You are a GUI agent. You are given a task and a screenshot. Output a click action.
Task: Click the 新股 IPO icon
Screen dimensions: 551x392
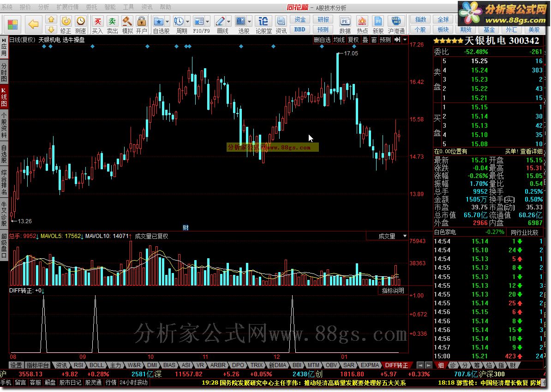tap(378, 24)
